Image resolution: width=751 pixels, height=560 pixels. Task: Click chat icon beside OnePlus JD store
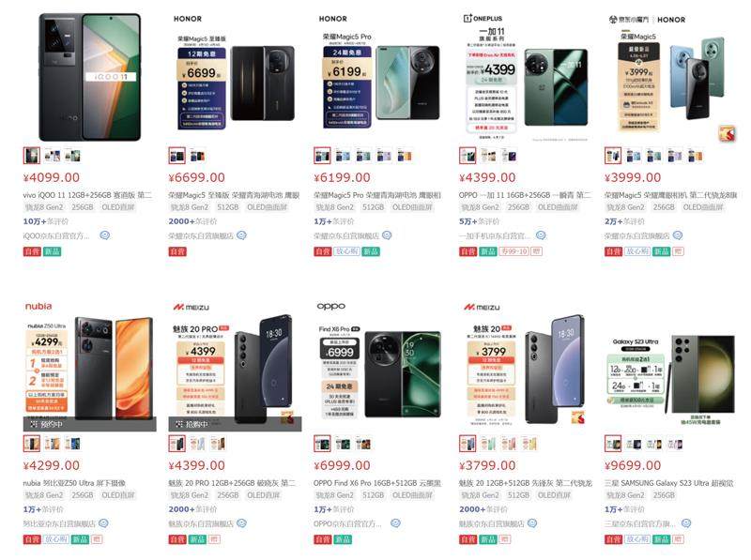click(541, 235)
